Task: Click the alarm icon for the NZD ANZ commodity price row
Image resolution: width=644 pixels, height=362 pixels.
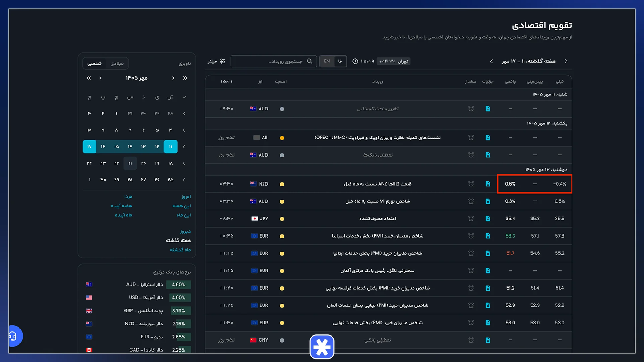Action: (x=471, y=184)
